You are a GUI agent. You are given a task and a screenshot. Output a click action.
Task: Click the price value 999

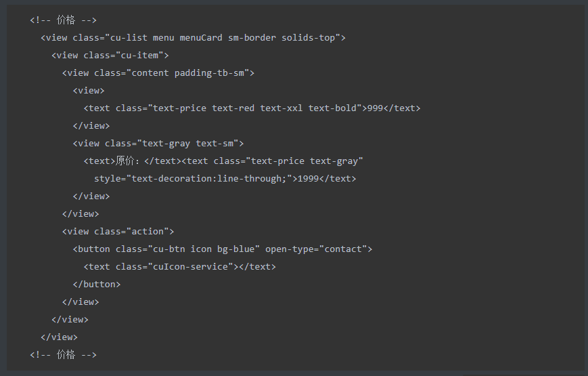pos(375,108)
